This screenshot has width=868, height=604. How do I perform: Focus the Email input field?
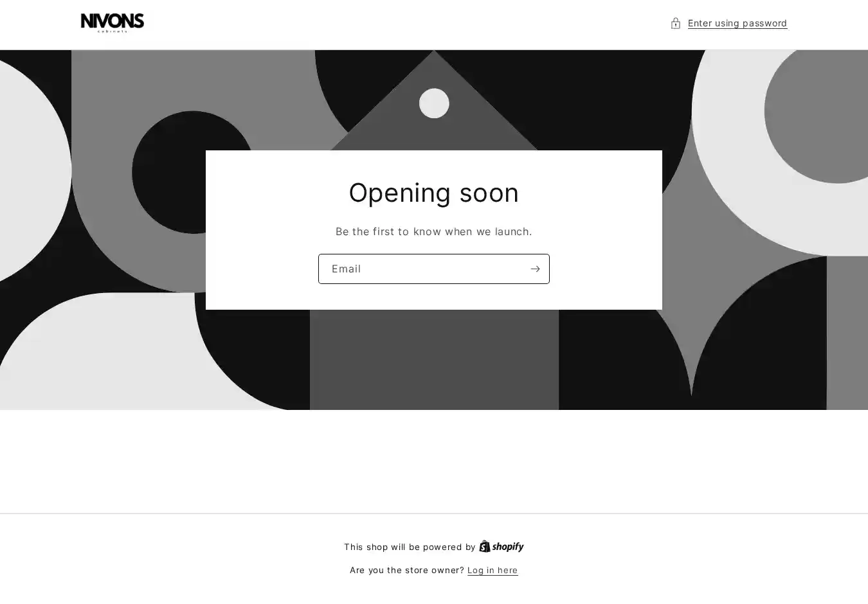(422, 269)
